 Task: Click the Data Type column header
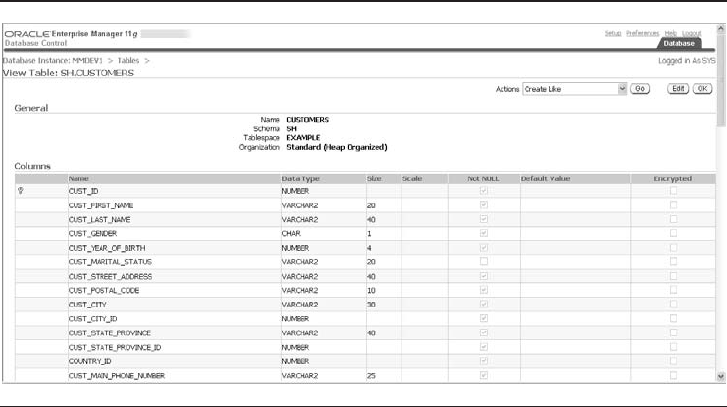click(x=300, y=178)
